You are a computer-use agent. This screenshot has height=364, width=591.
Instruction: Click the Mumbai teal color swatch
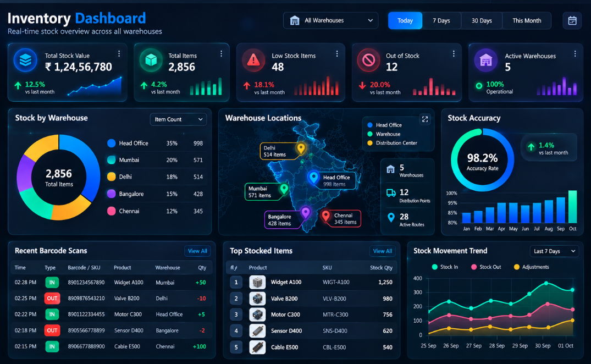point(111,160)
